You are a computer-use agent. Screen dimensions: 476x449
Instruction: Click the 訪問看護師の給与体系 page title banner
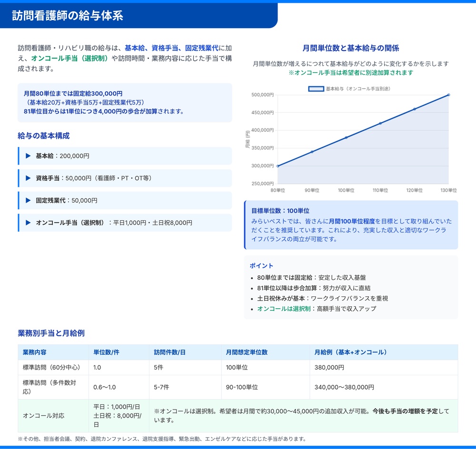[x=68, y=16]
